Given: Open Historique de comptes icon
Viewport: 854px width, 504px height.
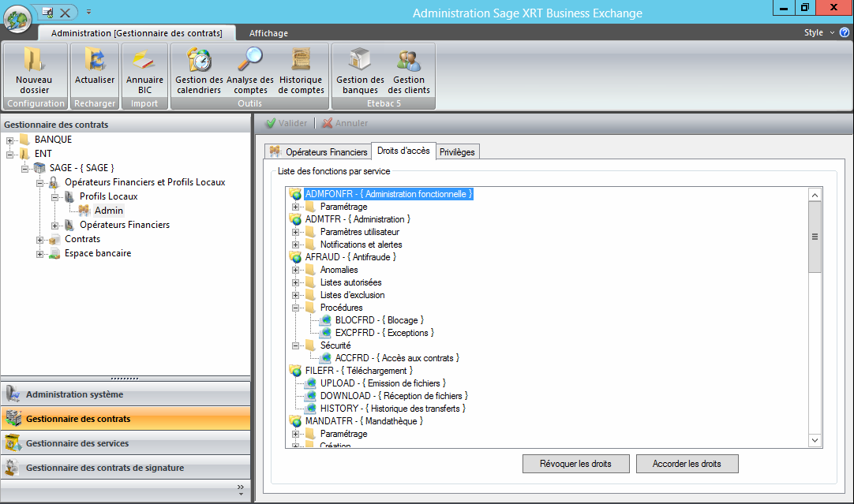Looking at the screenshot, I should [301, 62].
